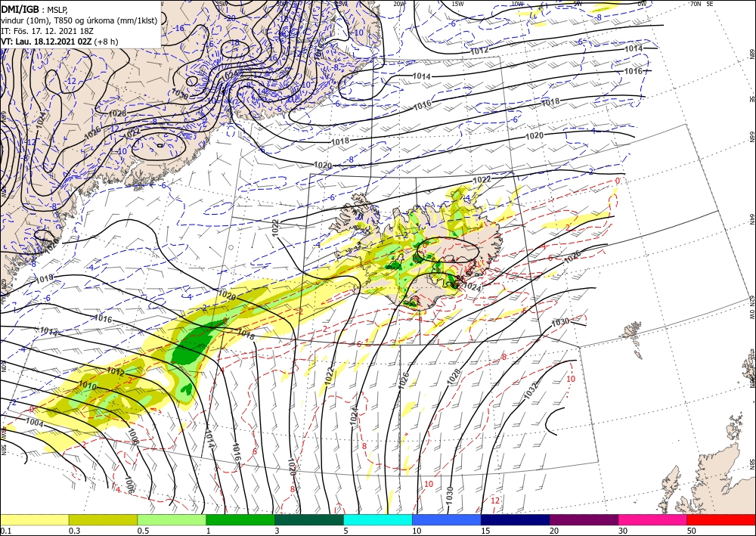756x536 pixels.
Task: Pick the blue 10–15 mm legend swatch
Action: (447, 519)
